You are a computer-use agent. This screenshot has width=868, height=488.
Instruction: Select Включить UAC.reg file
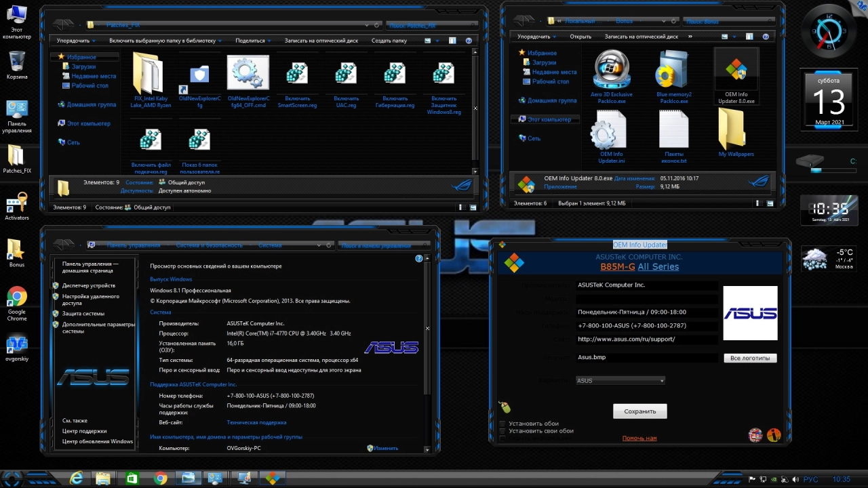point(346,75)
